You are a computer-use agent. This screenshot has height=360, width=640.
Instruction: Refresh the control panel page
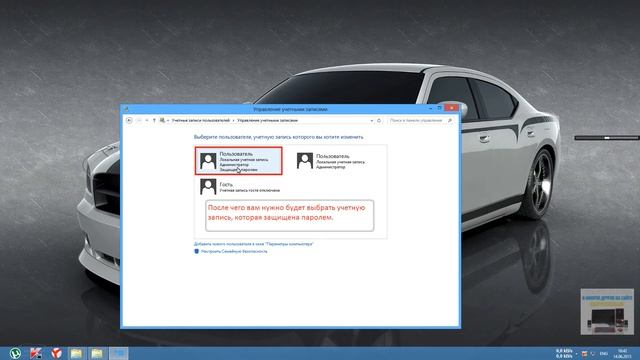pos(379,120)
